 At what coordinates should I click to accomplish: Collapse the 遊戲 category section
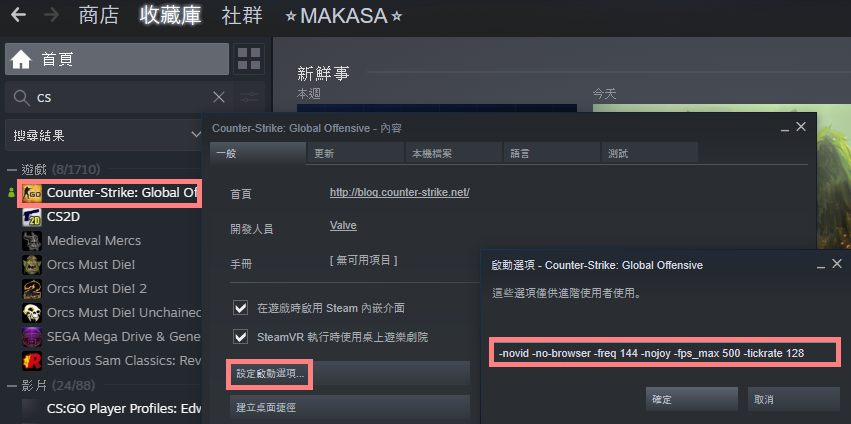tap(11, 170)
